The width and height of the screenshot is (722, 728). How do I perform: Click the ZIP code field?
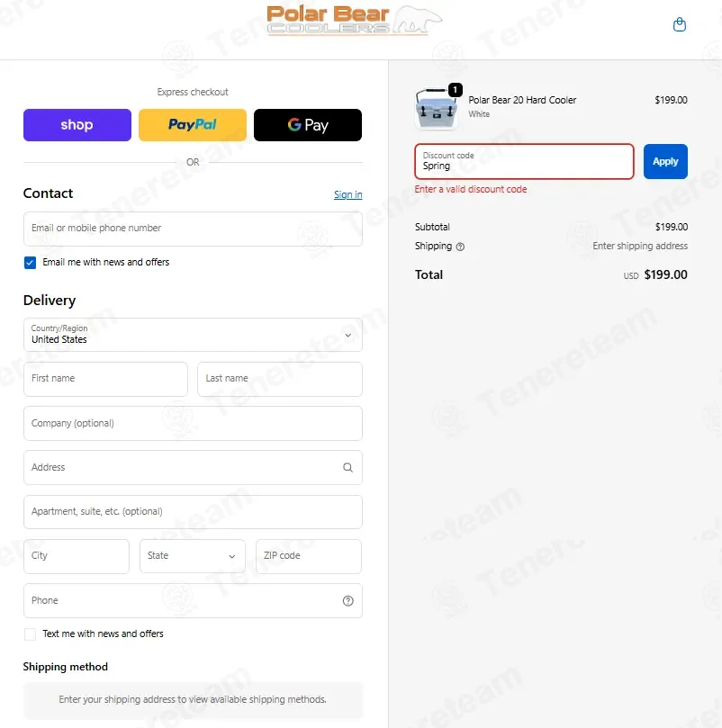click(x=309, y=556)
